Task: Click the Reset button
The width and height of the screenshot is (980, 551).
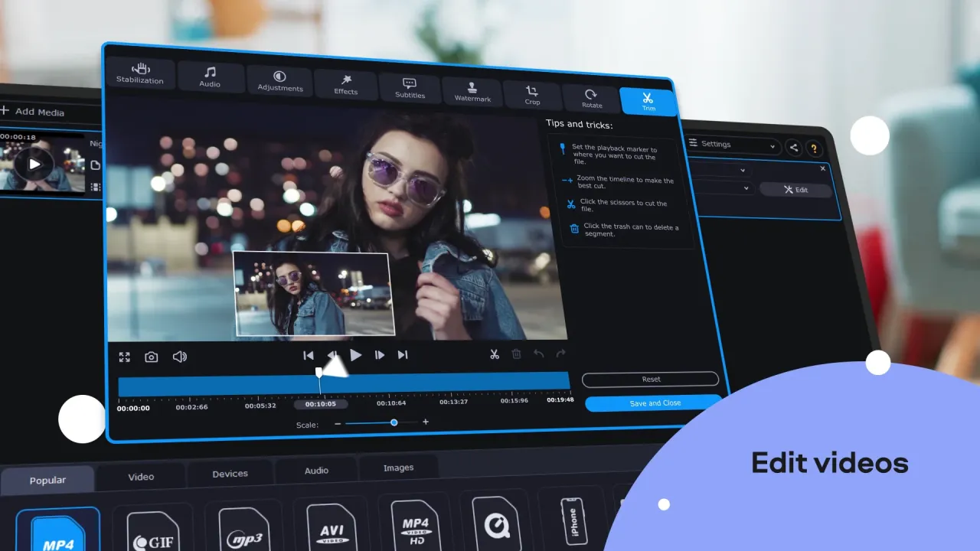Action: tap(651, 380)
